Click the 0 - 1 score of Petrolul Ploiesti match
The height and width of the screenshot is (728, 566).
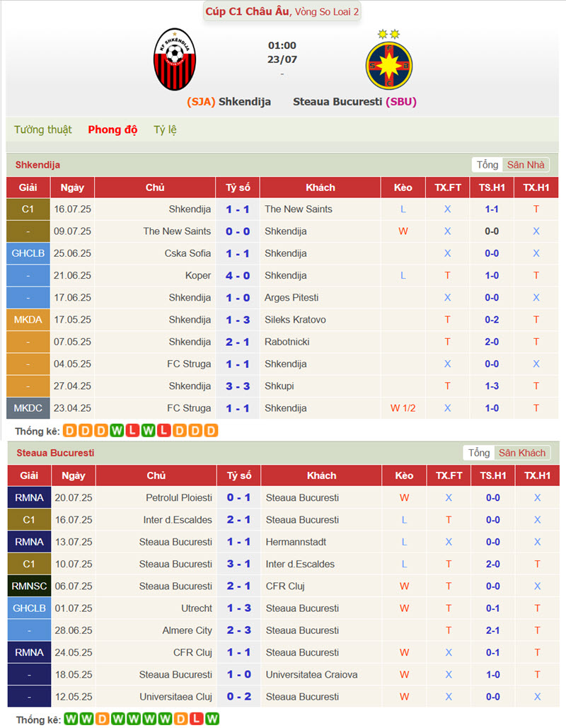(x=238, y=498)
